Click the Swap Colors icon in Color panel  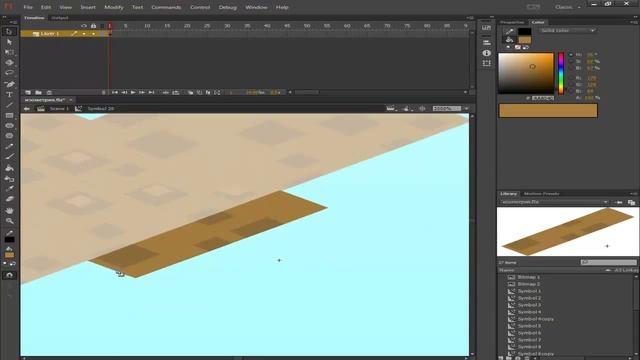(x=526, y=47)
